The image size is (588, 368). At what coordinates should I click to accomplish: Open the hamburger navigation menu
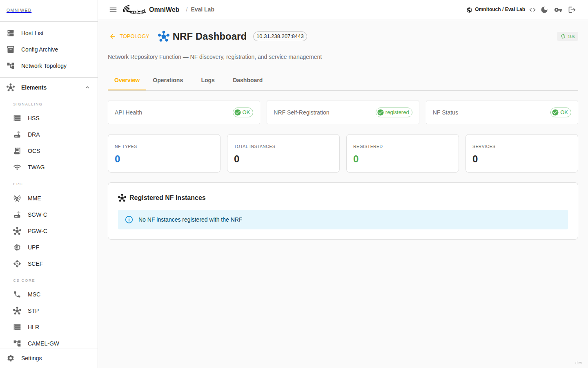(x=113, y=10)
